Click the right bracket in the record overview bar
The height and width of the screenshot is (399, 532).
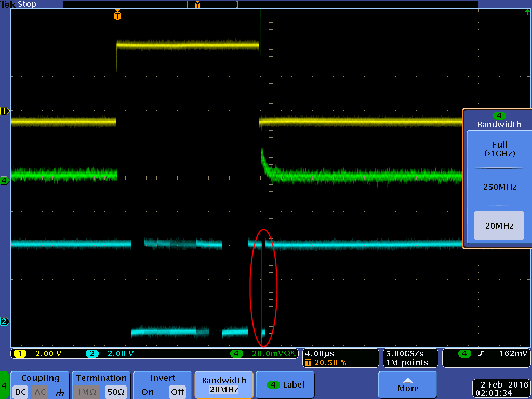click(x=237, y=4)
